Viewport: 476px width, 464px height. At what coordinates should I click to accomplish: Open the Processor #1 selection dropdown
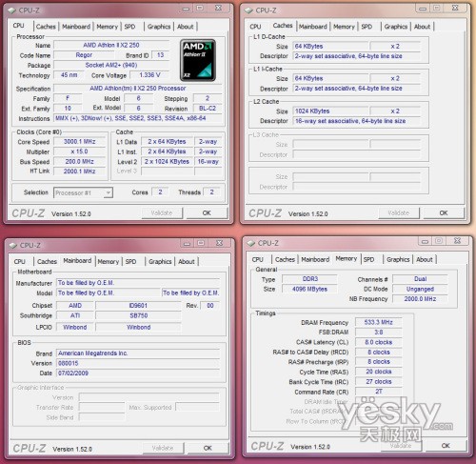click(x=83, y=192)
